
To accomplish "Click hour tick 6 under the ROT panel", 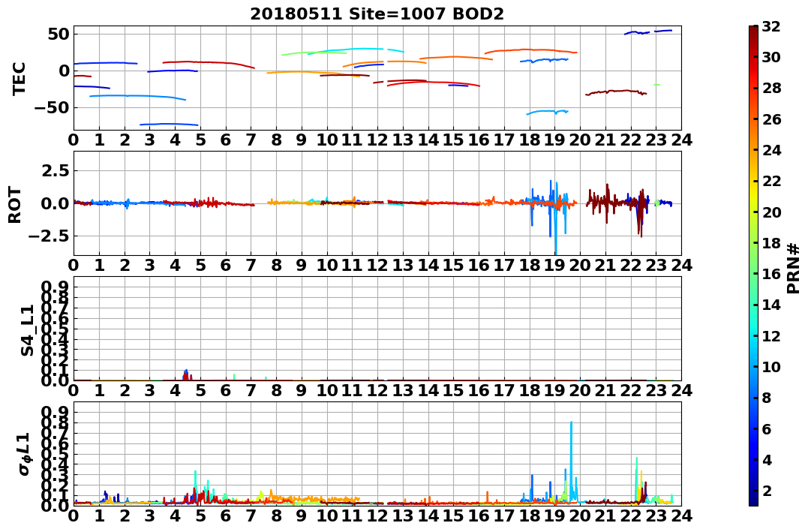I will (226, 265).
